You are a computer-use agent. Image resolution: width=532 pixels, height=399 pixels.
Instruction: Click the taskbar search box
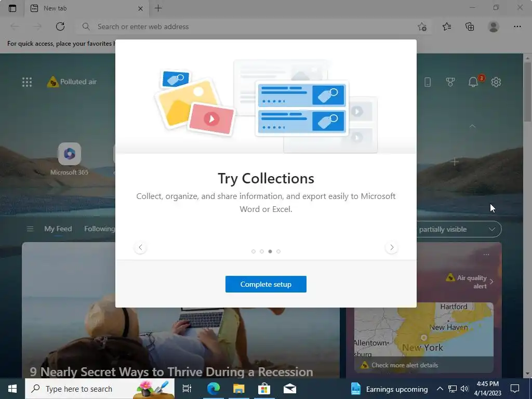click(100, 389)
